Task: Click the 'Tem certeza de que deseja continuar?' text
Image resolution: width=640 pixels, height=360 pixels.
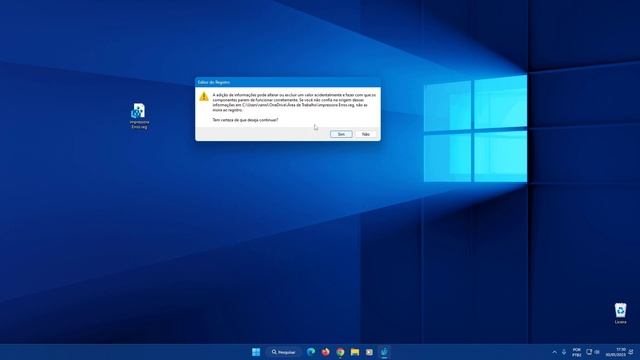Action: (x=245, y=120)
